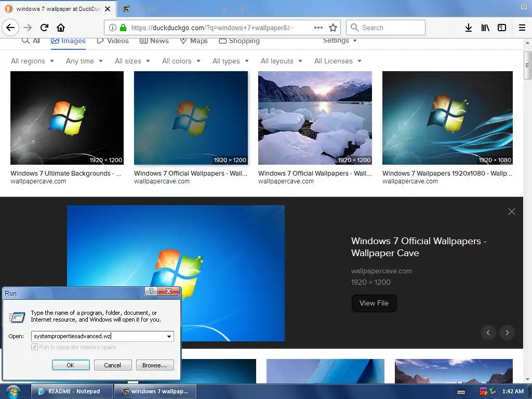Click the green padlock security icon
Viewport: 532px width, 399px height.
123,28
